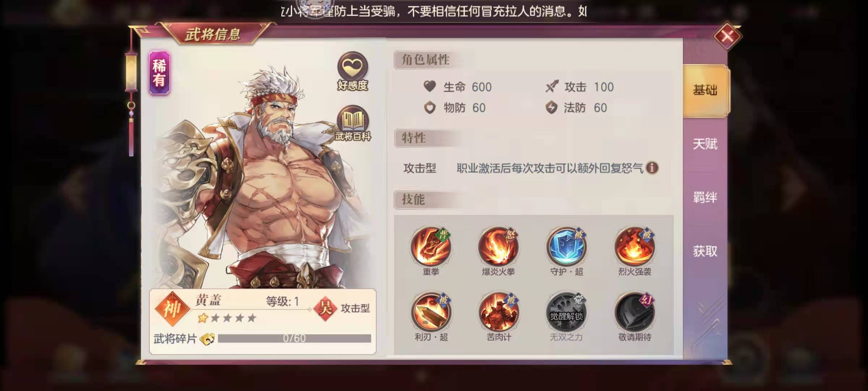
Task: Open the 获取 tab
Action: coord(705,251)
